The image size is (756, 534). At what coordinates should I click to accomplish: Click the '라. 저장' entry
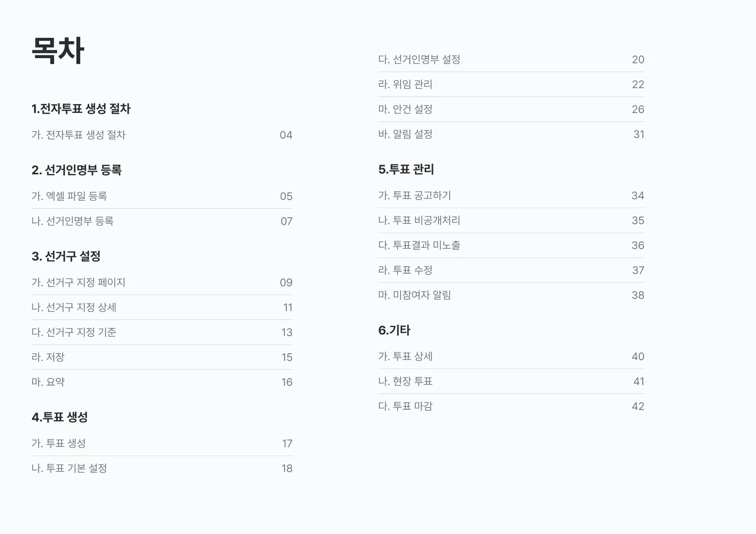click(x=48, y=357)
